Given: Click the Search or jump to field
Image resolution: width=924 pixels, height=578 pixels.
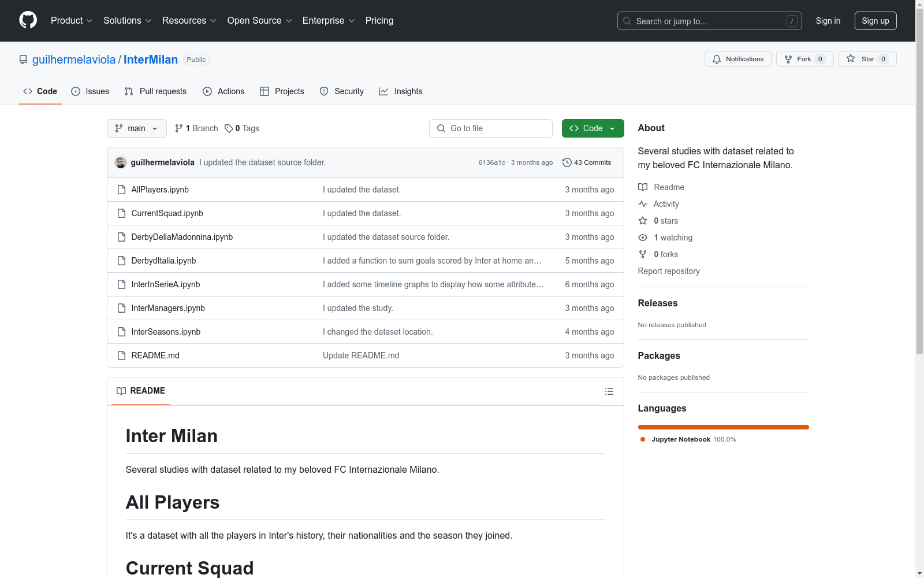Looking at the screenshot, I should (710, 21).
